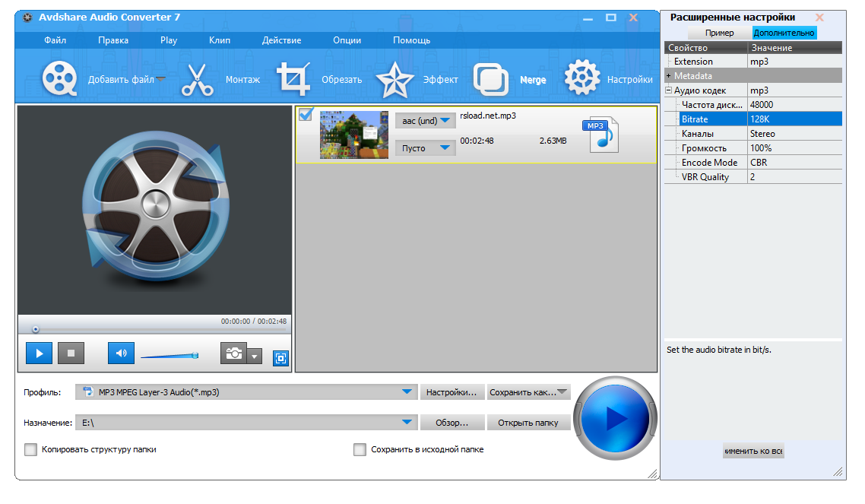Open the Play menu
This screenshot has height=504, width=865.
(169, 40)
